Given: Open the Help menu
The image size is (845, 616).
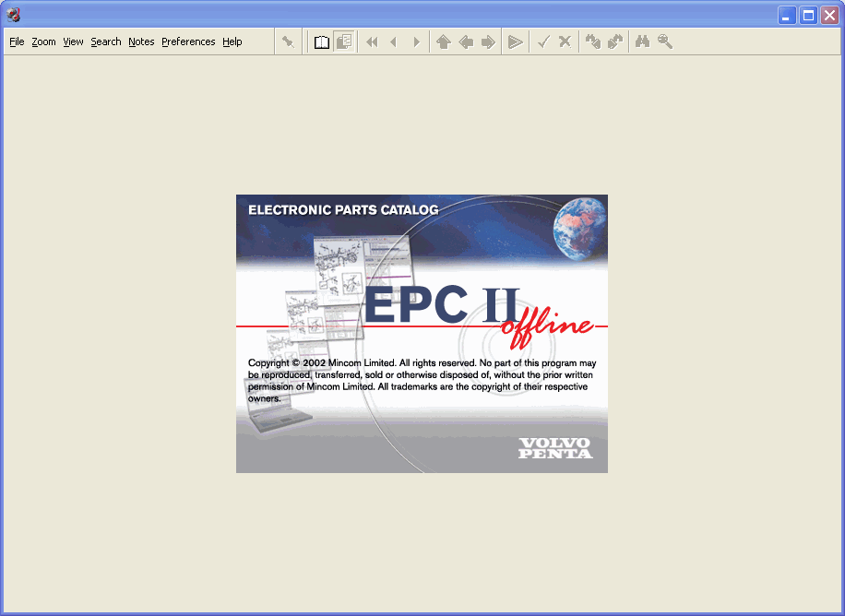Looking at the screenshot, I should point(232,41).
